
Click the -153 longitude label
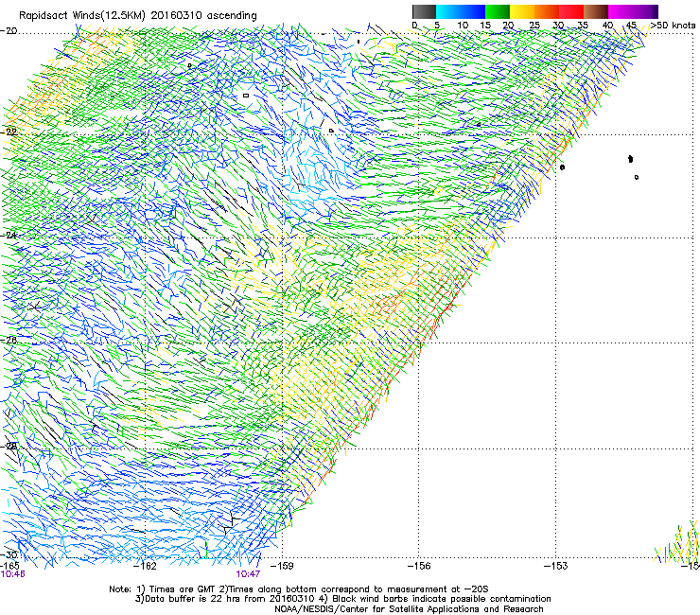tap(556, 566)
